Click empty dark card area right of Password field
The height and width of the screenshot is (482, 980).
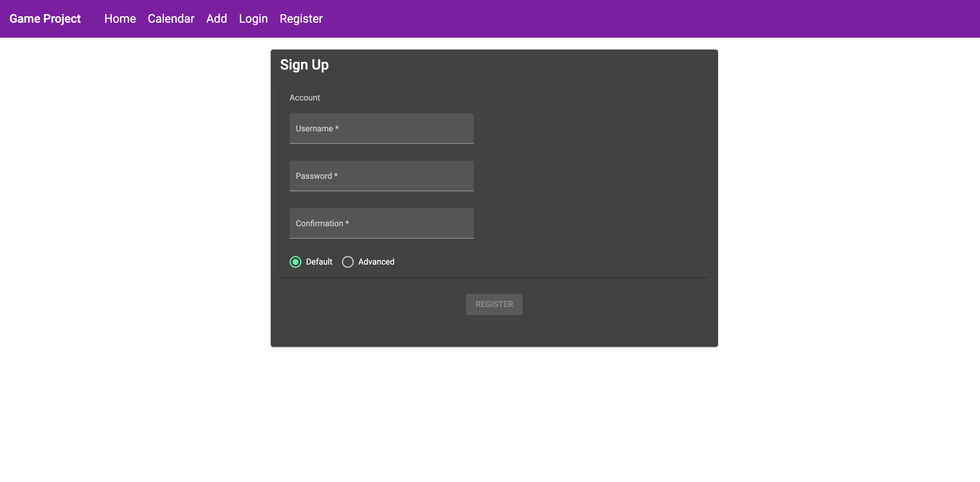pyautogui.click(x=590, y=176)
